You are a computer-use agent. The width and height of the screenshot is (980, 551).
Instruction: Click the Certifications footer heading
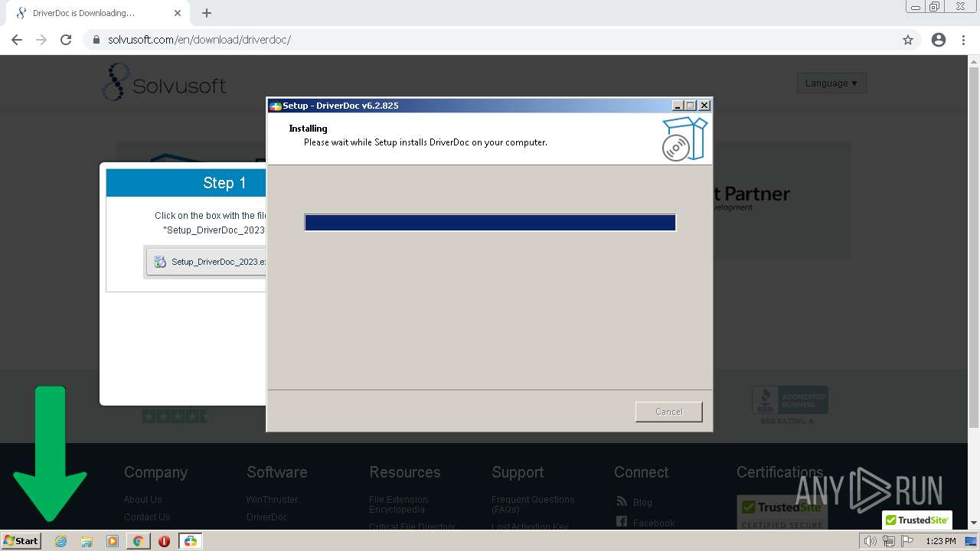[779, 472]
